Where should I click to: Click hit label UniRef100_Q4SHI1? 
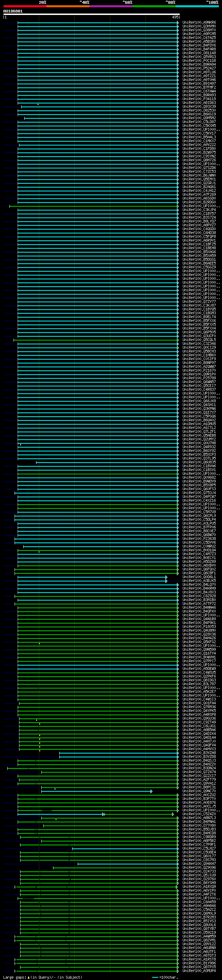point(199,405)
